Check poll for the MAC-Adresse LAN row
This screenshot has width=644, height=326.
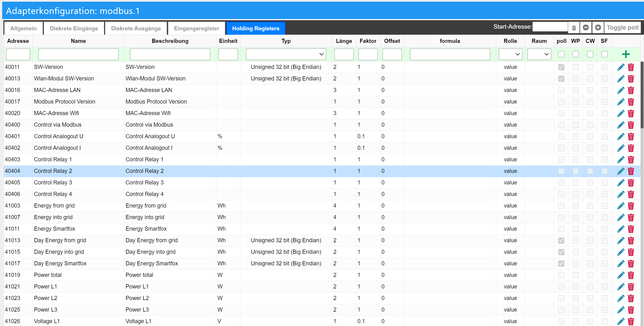tap(561, 90)
